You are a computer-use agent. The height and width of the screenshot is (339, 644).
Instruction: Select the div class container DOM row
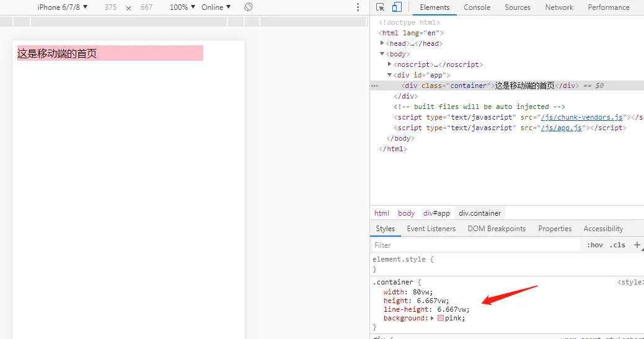(x=507, y=86)
